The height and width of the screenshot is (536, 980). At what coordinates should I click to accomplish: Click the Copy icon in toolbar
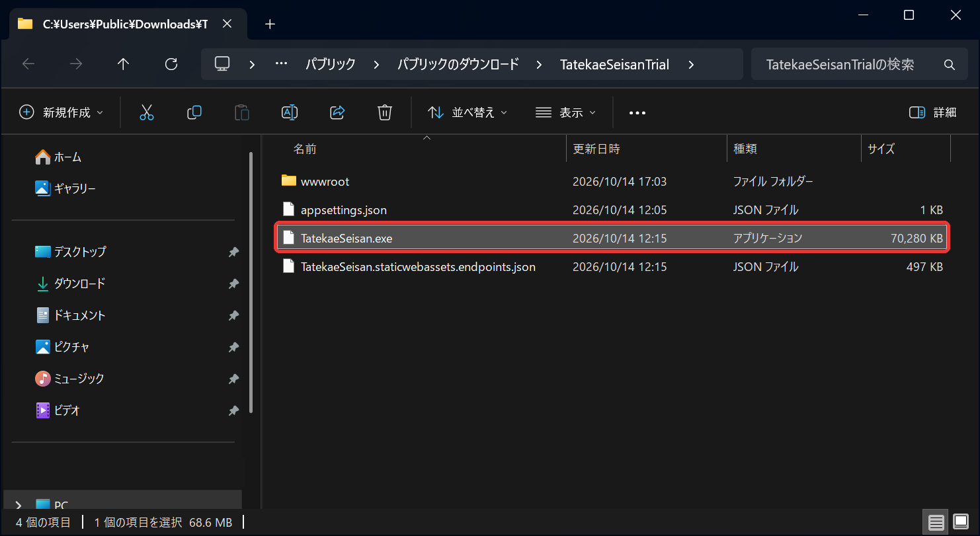pyautogui.click(x=194, y=112)
